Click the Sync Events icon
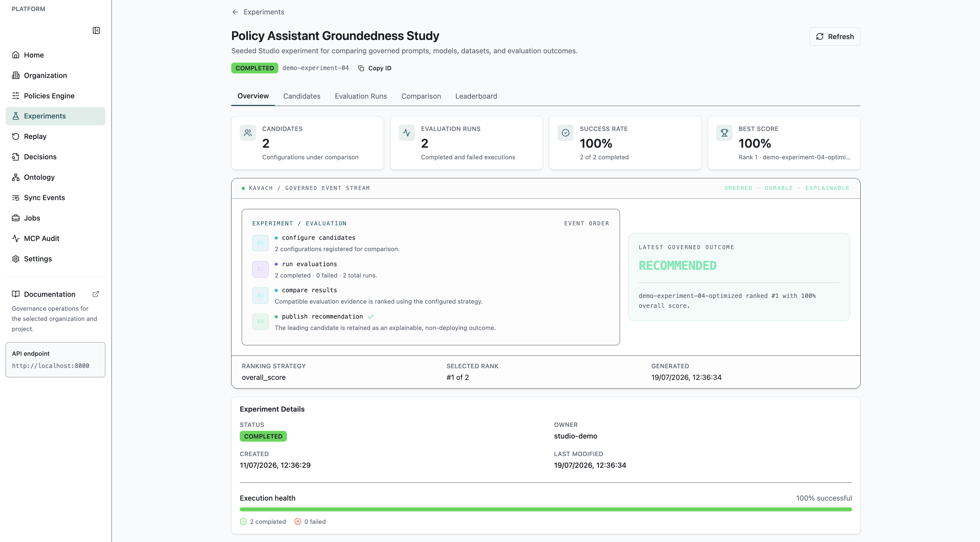 [x=16, y=198]
